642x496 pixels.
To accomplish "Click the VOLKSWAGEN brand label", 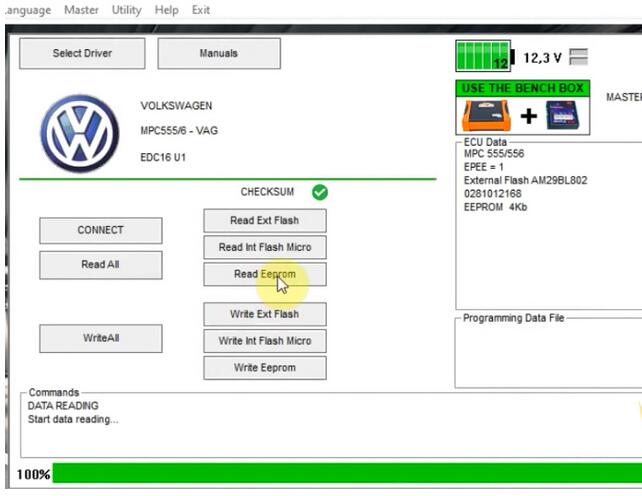I will tap(176, 106).
